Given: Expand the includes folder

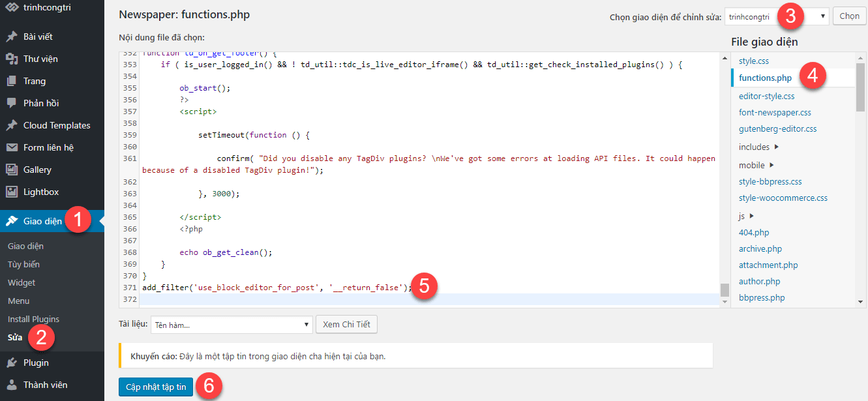Looking at the screenshot, I should 759,147.
